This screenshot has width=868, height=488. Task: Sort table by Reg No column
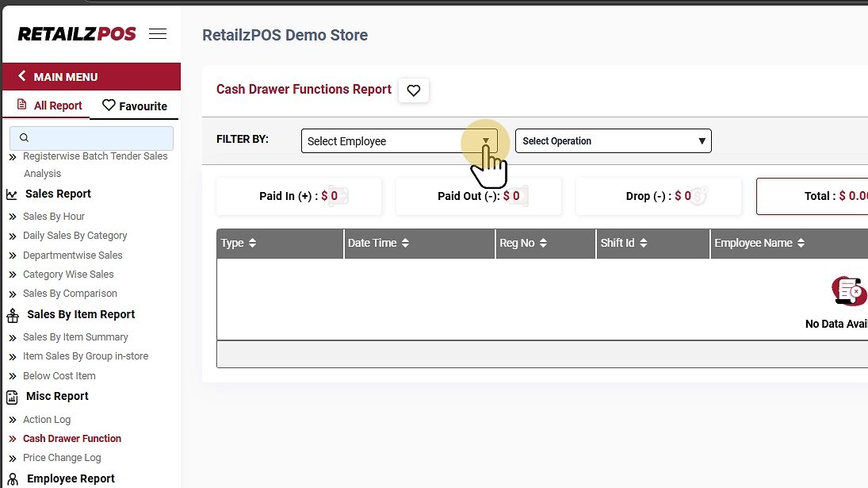tap(543, 244)
